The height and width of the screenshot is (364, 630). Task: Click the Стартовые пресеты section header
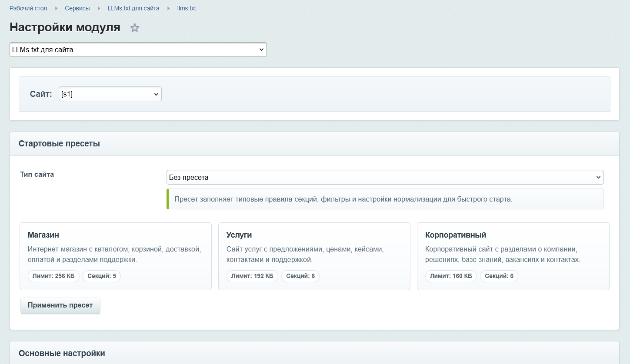(x=314, y=144)
